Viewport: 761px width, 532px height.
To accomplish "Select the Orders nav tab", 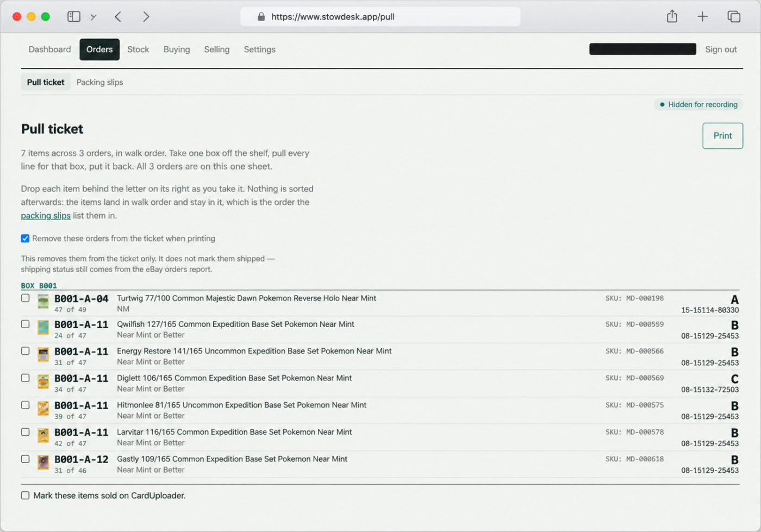I will pos(99,49).
